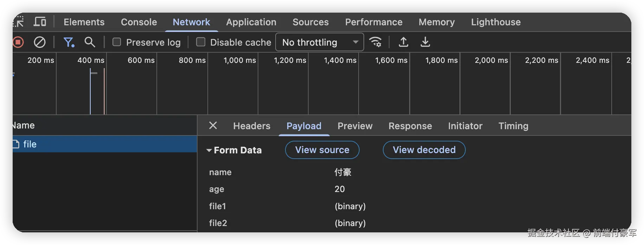Click the inspect element selector icon
Image resolution: width=644 pixels, height=245 pixels.
pyautogui.click(x=18, y=22)
